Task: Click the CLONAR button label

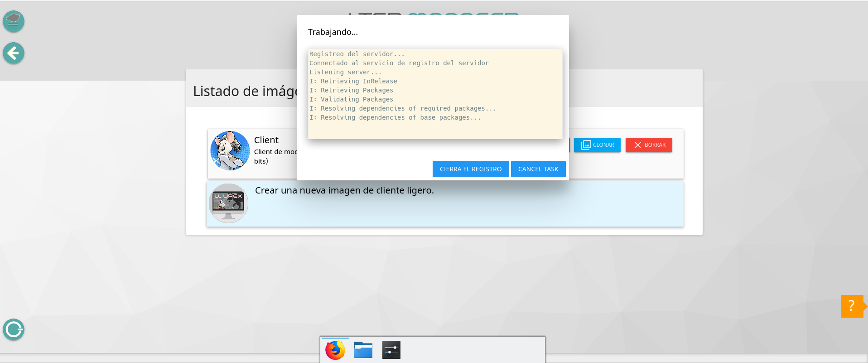Action: [x=603, y=145]
